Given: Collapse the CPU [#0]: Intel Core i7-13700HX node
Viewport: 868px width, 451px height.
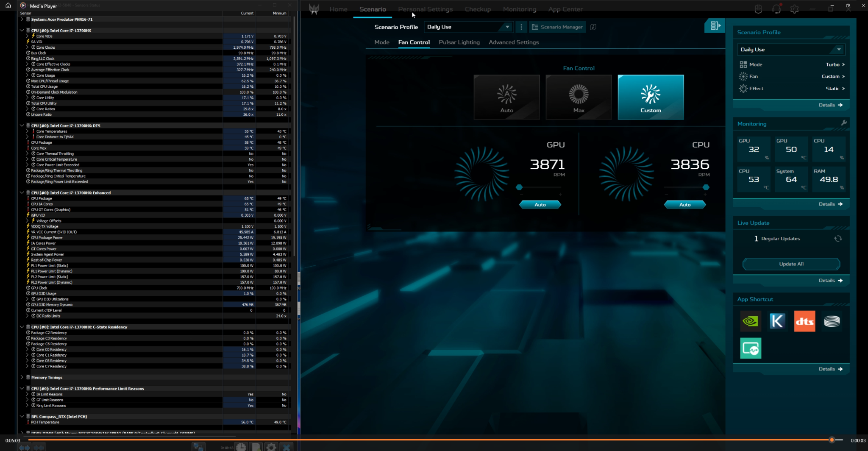Looking at the screenshot, I should pyautogui.click(x=22, y=31).
